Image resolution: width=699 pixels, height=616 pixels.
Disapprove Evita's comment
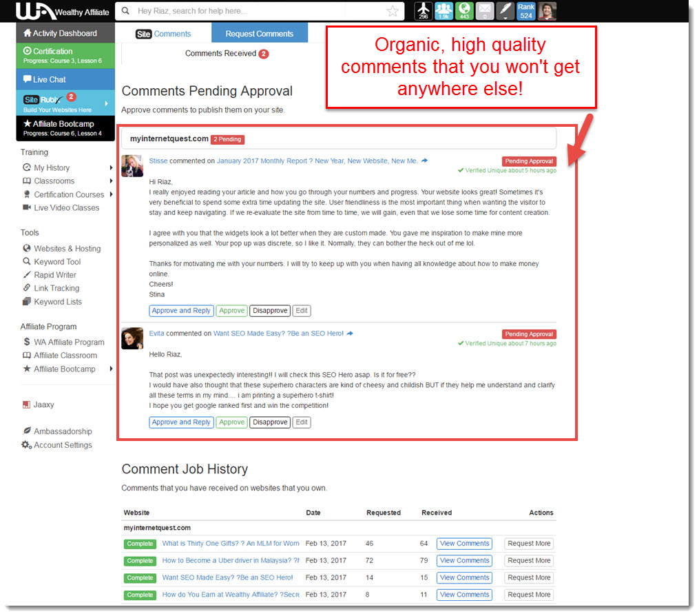[270, 422]
